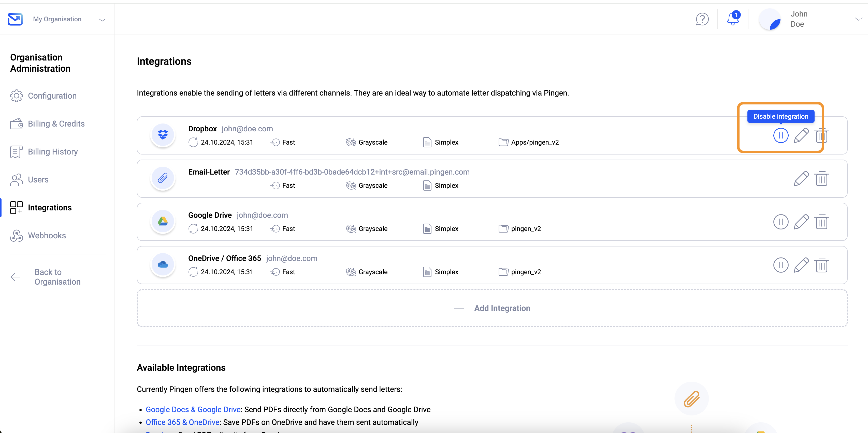Edit the Dropbox integration with pencil icon
Image resolution: width=868 pixels, height=433 pixels.
[x=801, y=136]
